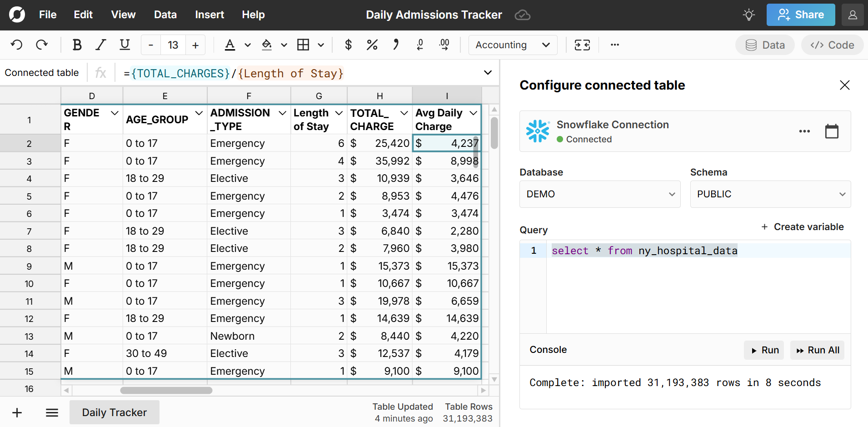Open the cell borders tool

(x=303, y=45)
